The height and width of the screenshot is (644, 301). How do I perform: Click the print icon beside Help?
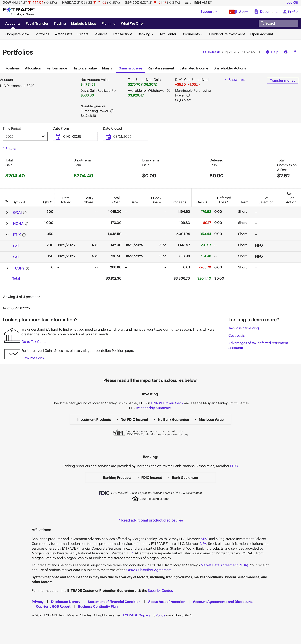pyautogui.click(x=285, y=52)
